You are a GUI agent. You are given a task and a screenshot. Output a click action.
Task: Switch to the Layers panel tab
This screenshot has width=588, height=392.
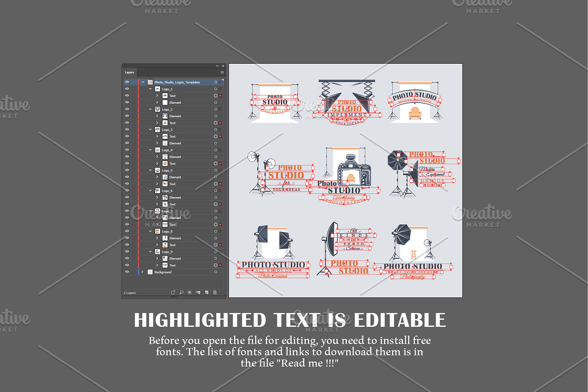tap(129, 72)
